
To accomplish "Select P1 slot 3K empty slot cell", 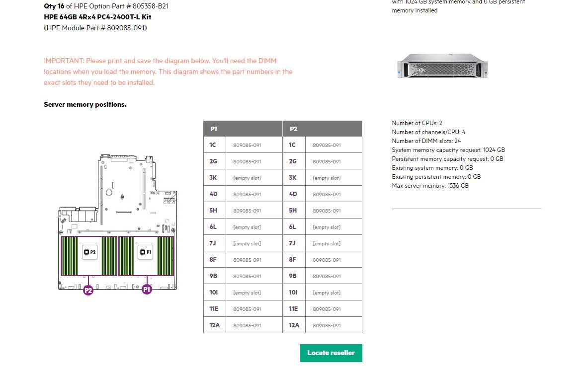I will click(x=247, y=178).
